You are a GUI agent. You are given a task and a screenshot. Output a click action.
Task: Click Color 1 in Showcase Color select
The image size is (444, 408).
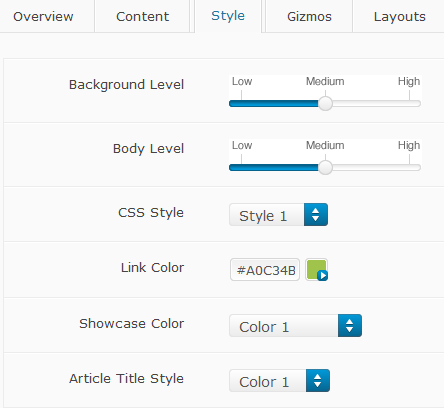pos(264,327)
